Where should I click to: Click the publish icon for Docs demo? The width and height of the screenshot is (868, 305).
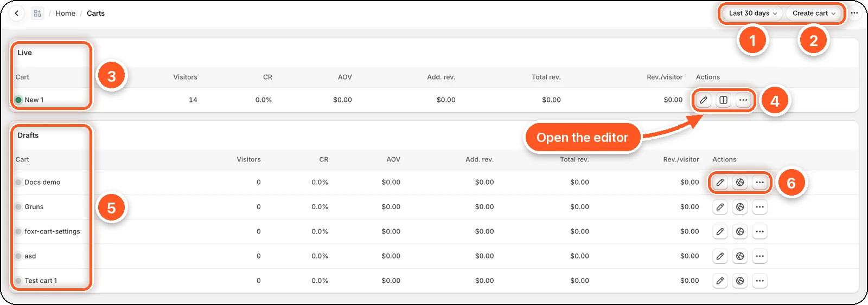coord(740,182)
